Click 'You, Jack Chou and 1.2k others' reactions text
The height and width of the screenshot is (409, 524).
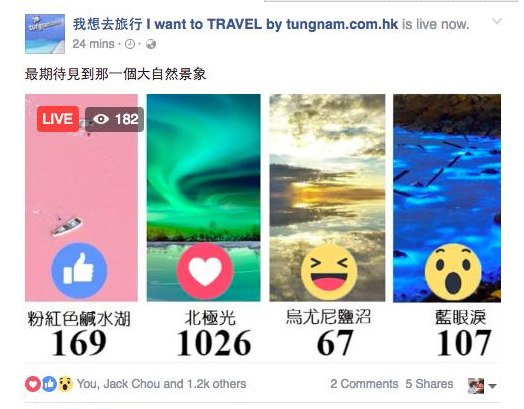tap(161, 384)
